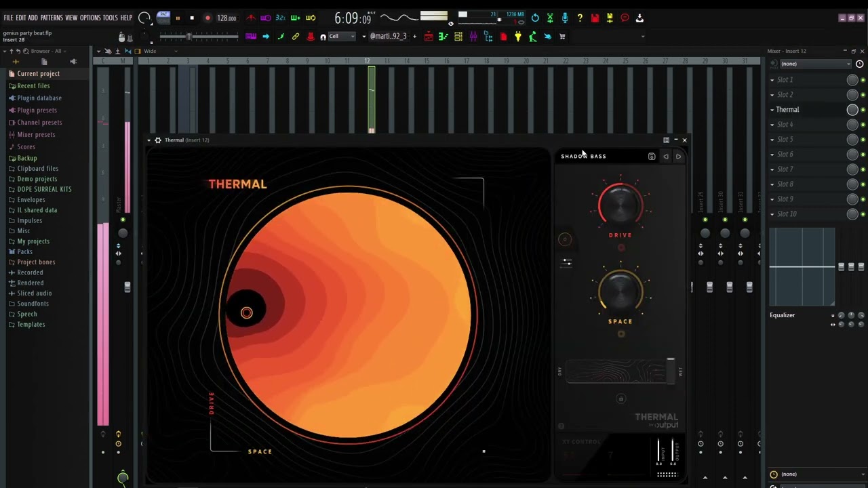Toggle the power button under DRIVE
The width and height of the screenshot is (868, 488).
coord(621,247)
